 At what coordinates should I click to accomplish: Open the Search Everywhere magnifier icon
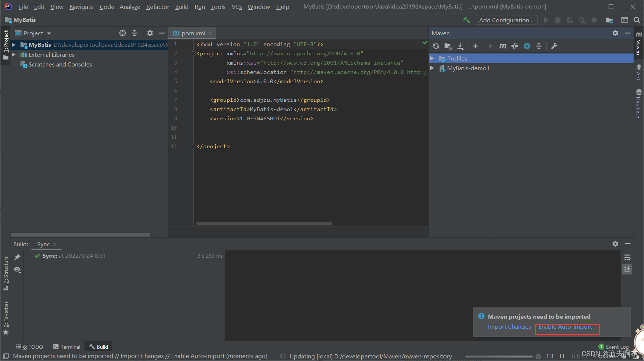tap(637, 20)
